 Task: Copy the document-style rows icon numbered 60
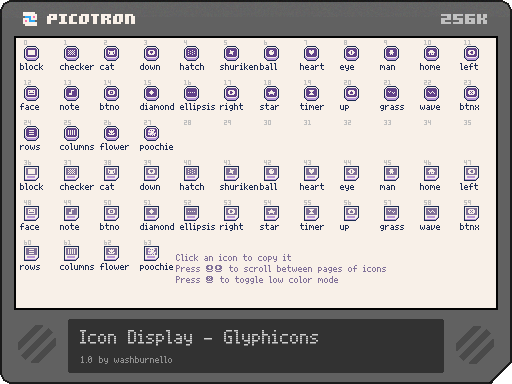(31, 253)
